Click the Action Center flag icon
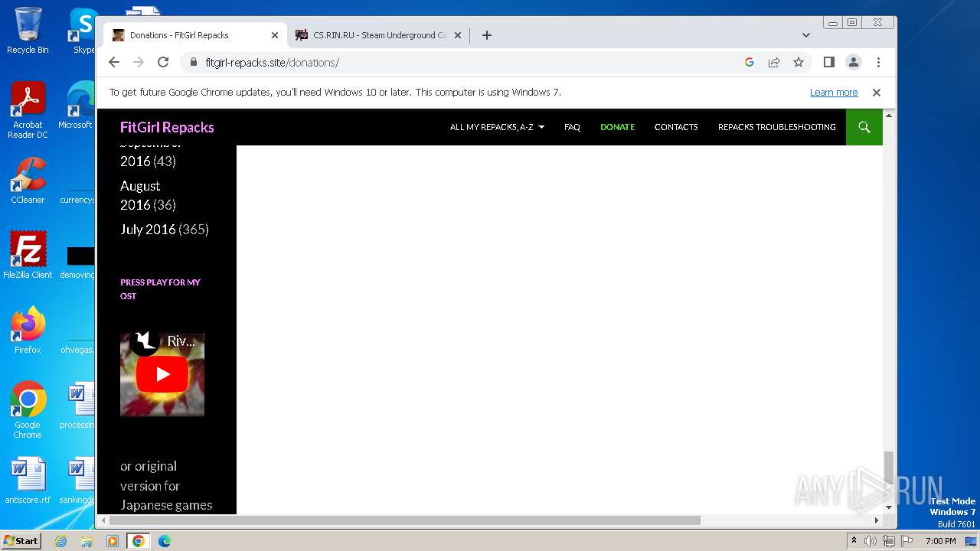This screenshot has height=551, width=980. click(907, 541)
